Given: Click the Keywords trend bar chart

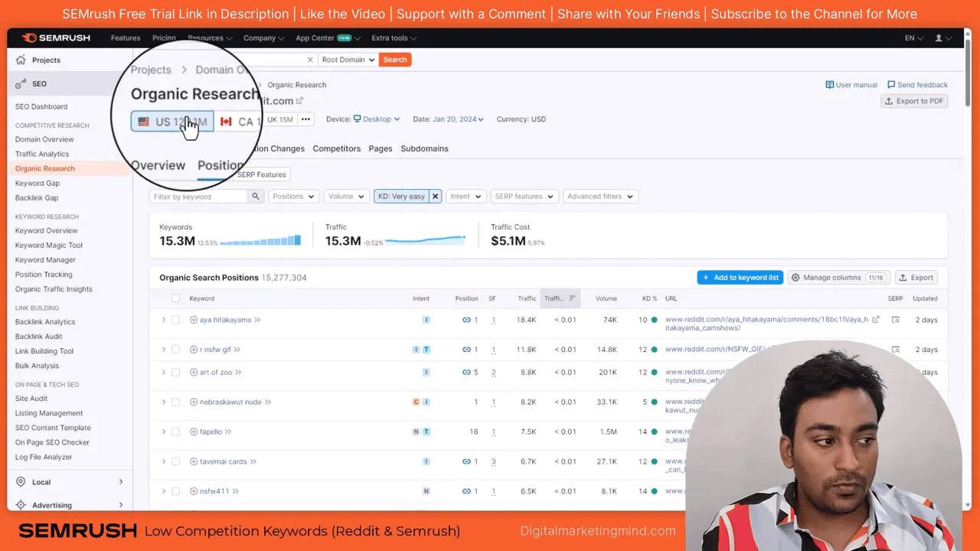Looking at the screenshot, I should click(260, 240).
